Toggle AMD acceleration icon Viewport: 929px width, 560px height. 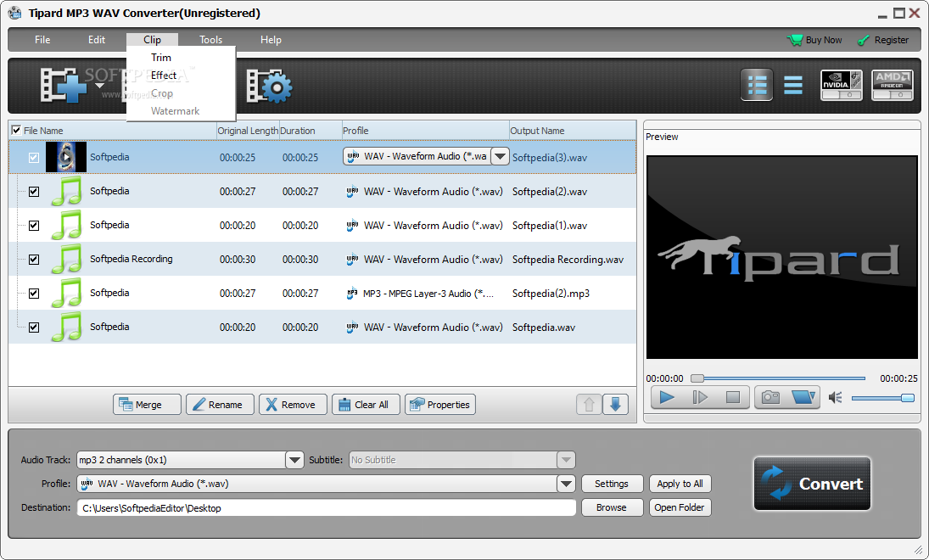893,85
